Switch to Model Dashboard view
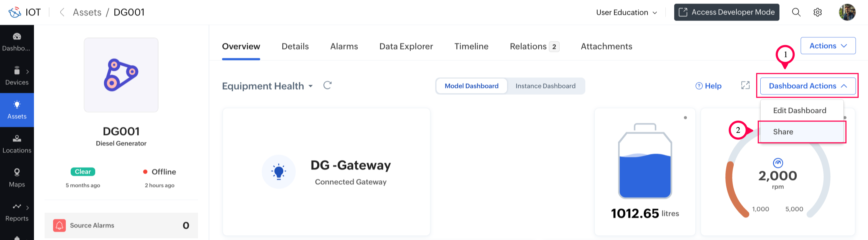The image size is (868, 240). pyautogui.click(x=471, y=86)
